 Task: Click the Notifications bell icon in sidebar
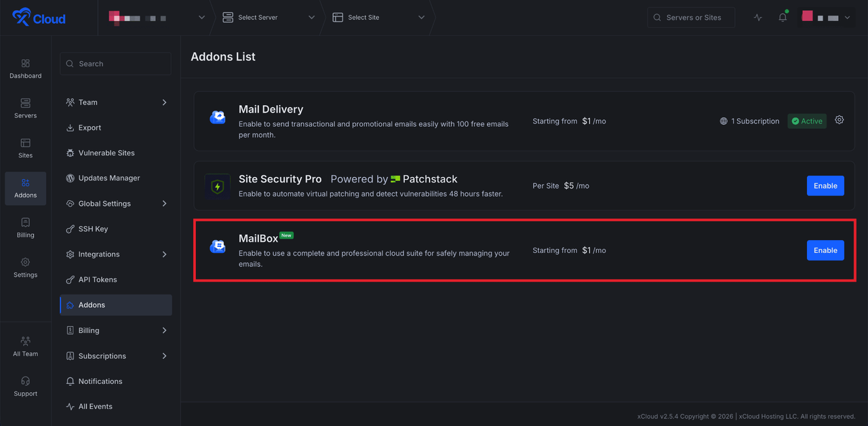coord(71,381)
